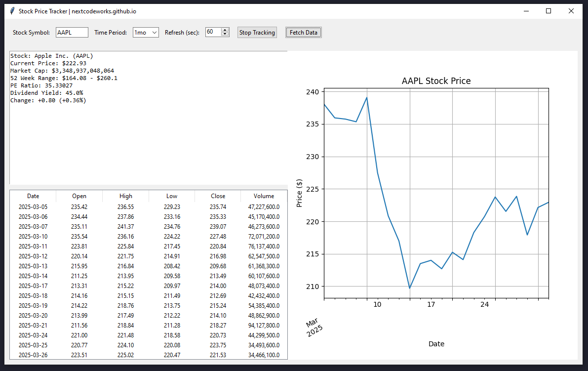Click the Stop Tracking button
This screenshot has width=588, height=371.
point(257,33)
